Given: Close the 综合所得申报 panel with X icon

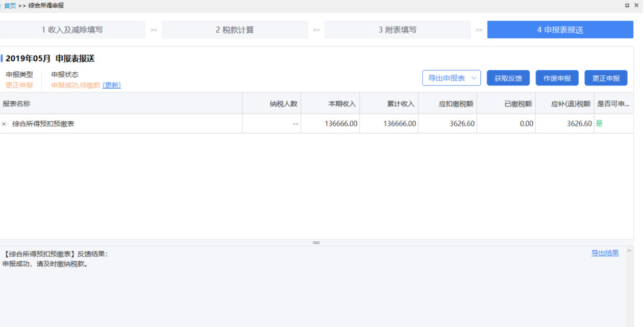Looking at the screenshot, I should [636, 6].
